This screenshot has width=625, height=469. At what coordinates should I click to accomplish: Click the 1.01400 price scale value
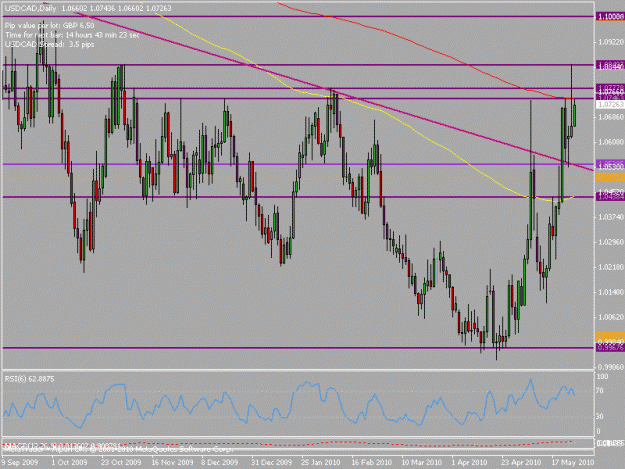coord(611,292)
